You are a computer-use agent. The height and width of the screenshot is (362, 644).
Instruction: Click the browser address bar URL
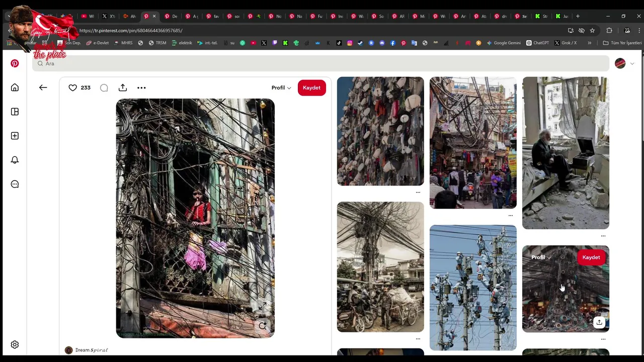[x=131, y=31]
